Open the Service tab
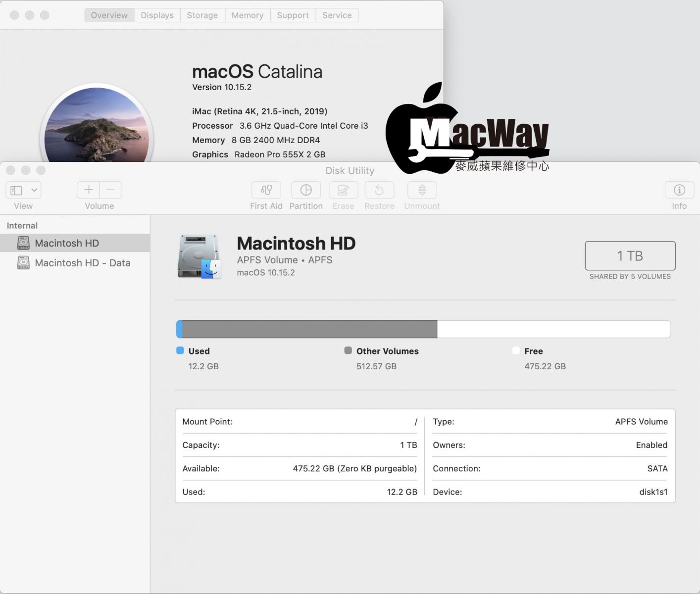700x594 pixels. [337, 15]
